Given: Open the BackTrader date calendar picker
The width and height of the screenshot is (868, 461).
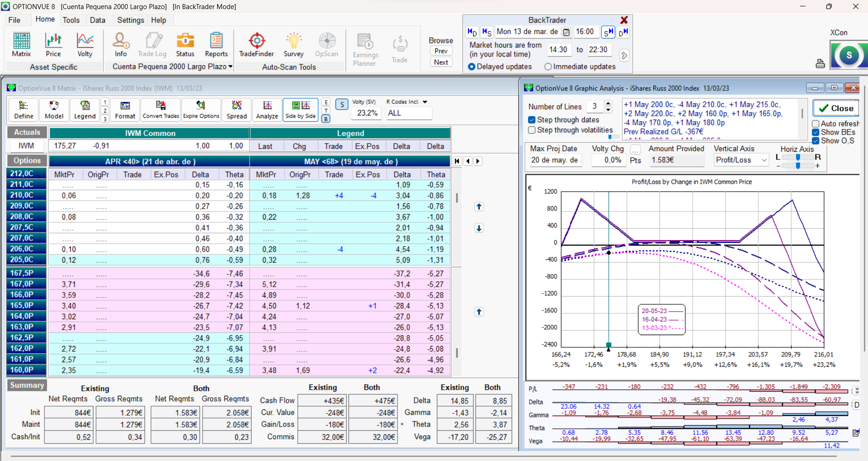Looking at the screenshot, I should (x=566, y=32).
